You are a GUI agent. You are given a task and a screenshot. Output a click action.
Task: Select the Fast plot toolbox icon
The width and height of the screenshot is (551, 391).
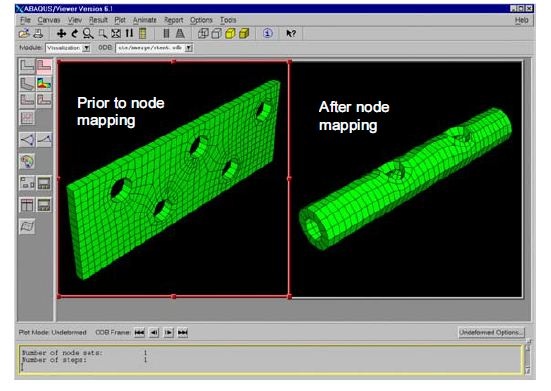(27, 66)
